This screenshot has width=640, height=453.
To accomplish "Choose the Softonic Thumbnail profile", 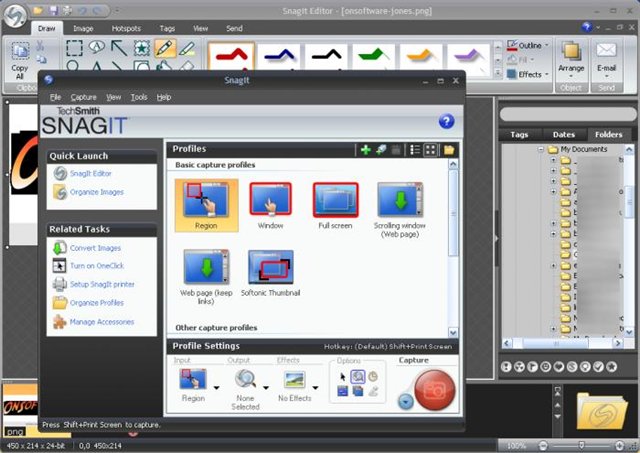I will point(270,273).
